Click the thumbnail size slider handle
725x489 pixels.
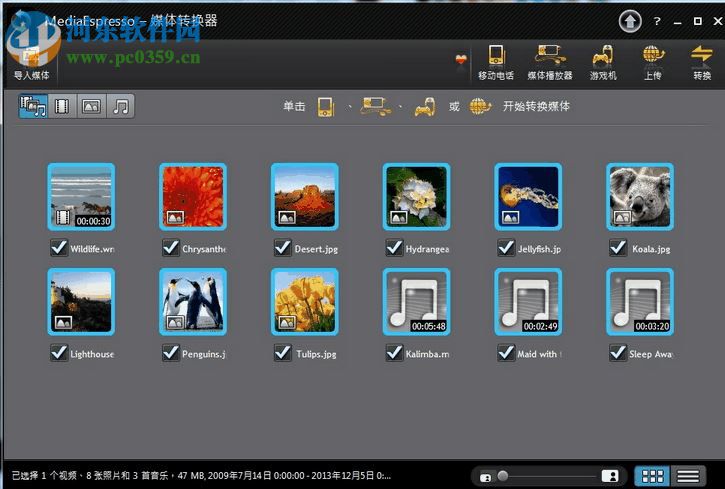click(503, 475)
